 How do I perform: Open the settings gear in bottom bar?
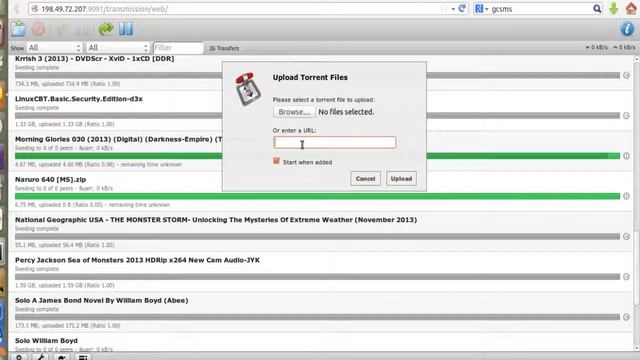(19, 357)
